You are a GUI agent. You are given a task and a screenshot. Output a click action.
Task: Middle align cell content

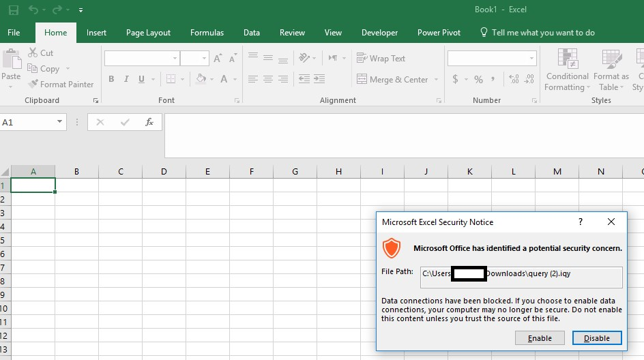[x=268, y=58]
